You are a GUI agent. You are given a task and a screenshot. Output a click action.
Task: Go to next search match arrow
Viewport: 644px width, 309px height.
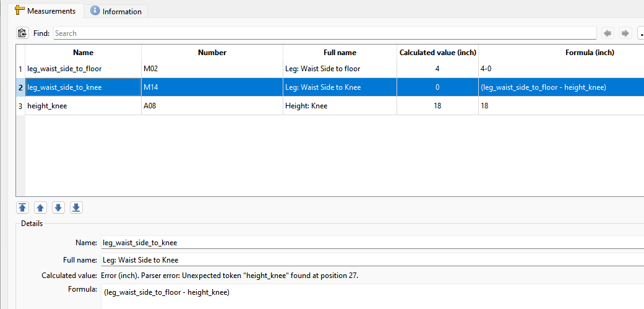625,33
